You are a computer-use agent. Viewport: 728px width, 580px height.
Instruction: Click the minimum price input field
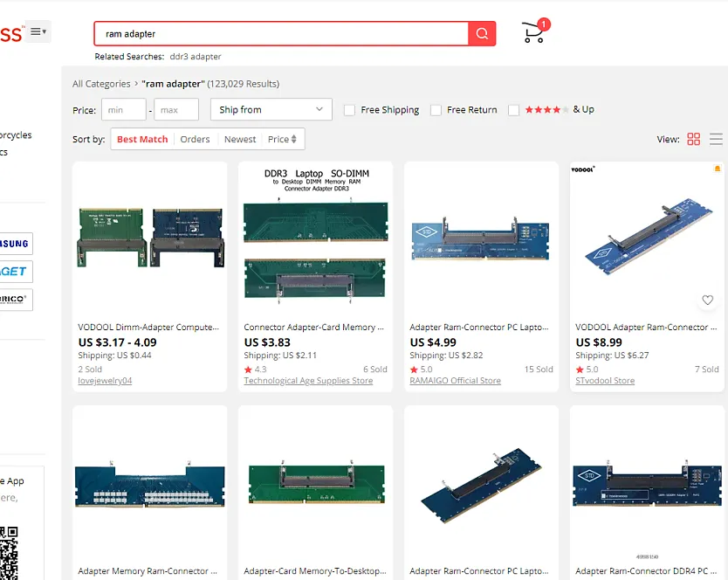pos(123,110)
